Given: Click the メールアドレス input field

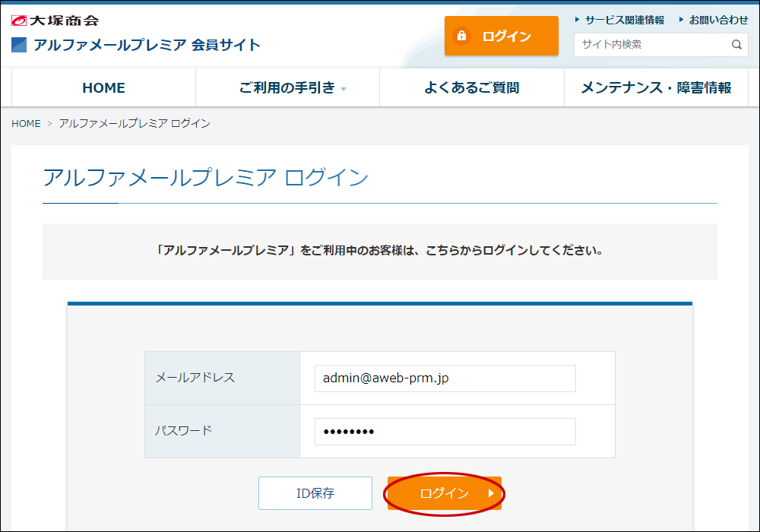Looking at the screenshot, I should click(x=445, y=378).
